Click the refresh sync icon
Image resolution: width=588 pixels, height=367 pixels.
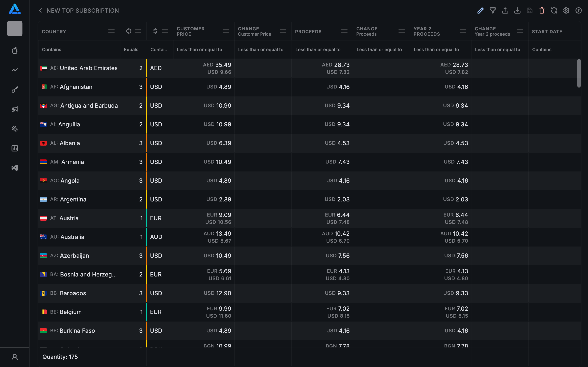[554, 10]
